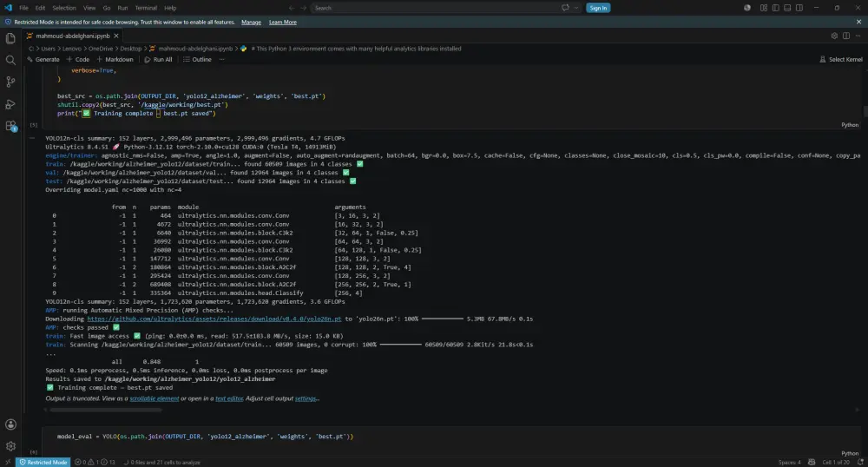Click the VS Code logo icon
The width and height of the screenshot is (868, 467).
(x=8, y=8)
